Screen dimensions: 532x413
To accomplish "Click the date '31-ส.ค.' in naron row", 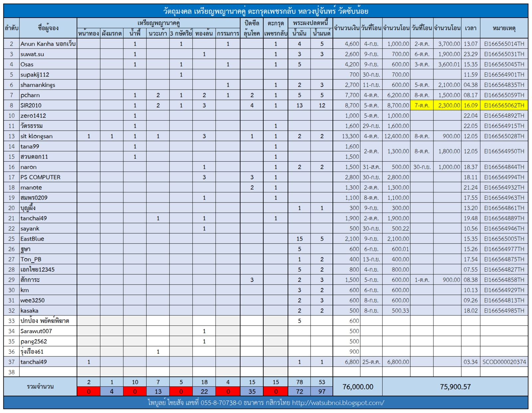I will click(371, 167).
